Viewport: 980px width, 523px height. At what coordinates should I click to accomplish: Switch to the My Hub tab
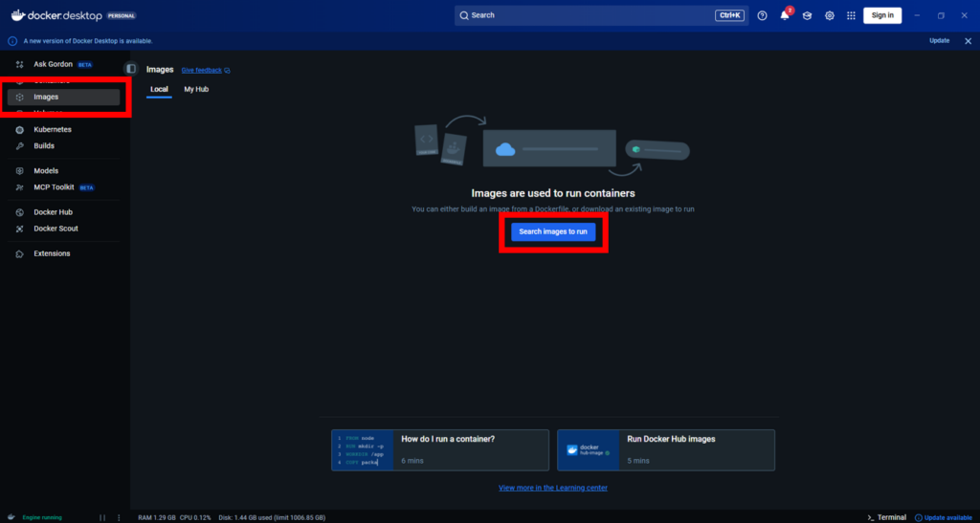196,89
